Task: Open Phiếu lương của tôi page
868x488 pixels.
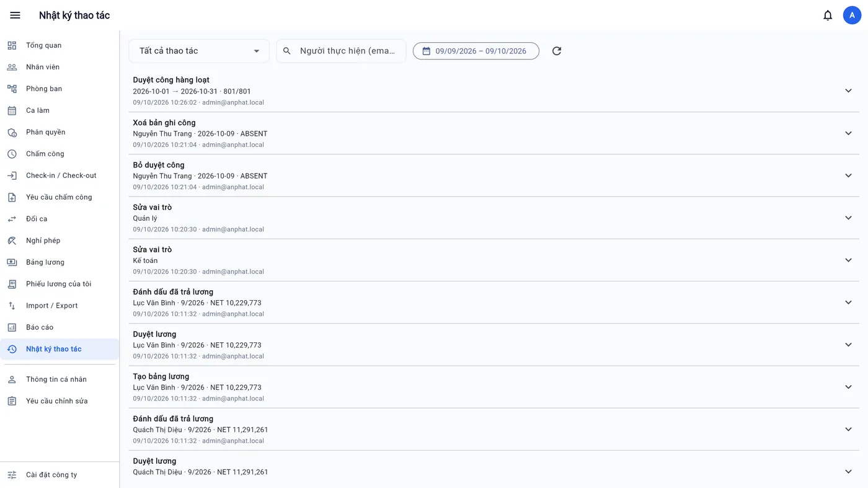Action: (x=60, y=284)
